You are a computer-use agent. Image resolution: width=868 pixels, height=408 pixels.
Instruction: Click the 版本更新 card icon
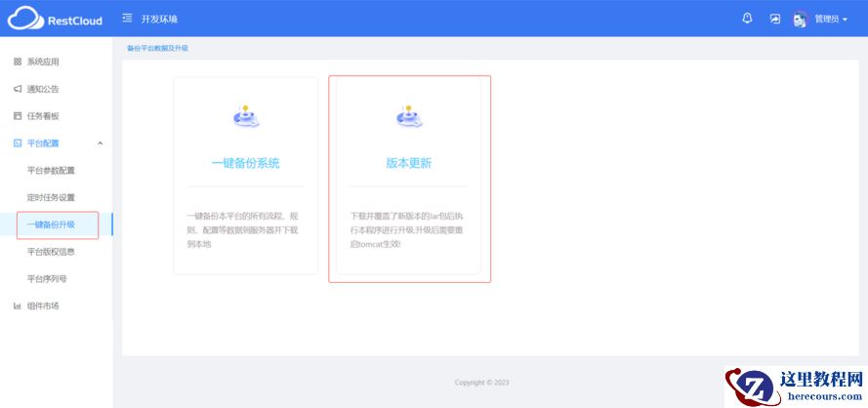coord(409,117)
